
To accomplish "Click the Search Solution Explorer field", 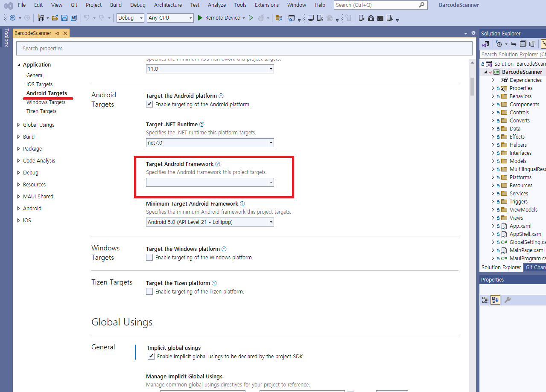I will 513,55.
